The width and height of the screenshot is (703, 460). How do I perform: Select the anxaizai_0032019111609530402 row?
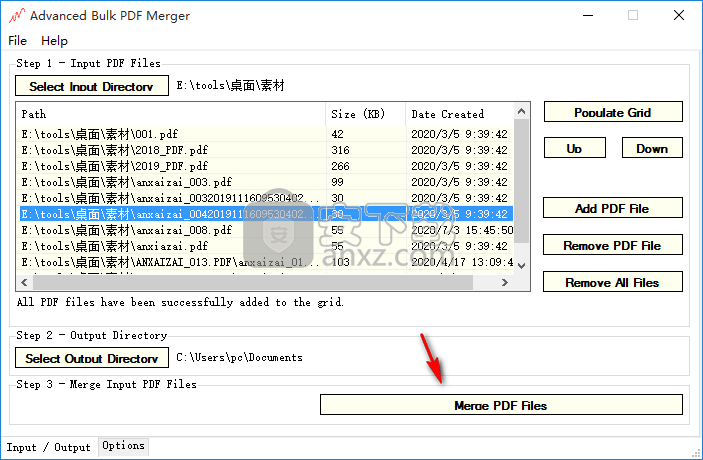pos(266,198)
